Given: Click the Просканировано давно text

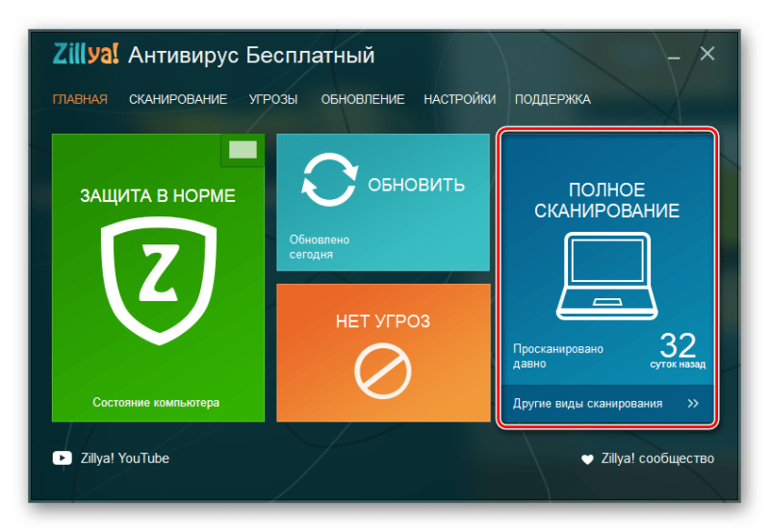Looking at the screenshot, I should [x=558, y=356].
